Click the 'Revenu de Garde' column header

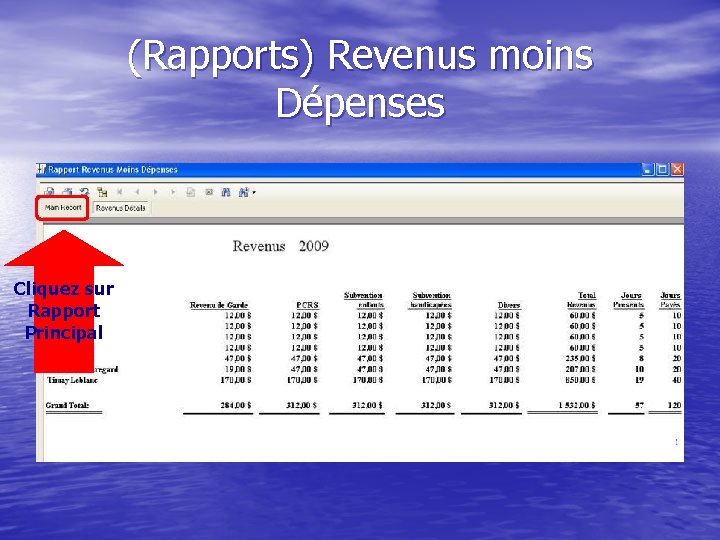click(219, 305)
